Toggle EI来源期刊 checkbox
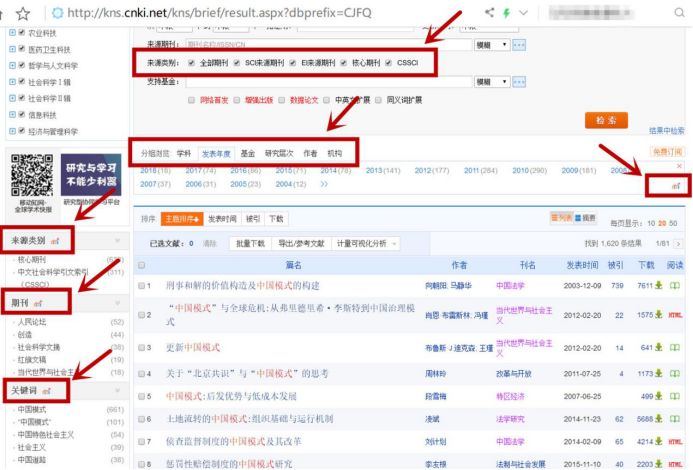This screenshot has width=693, height=470. point(293,63)
